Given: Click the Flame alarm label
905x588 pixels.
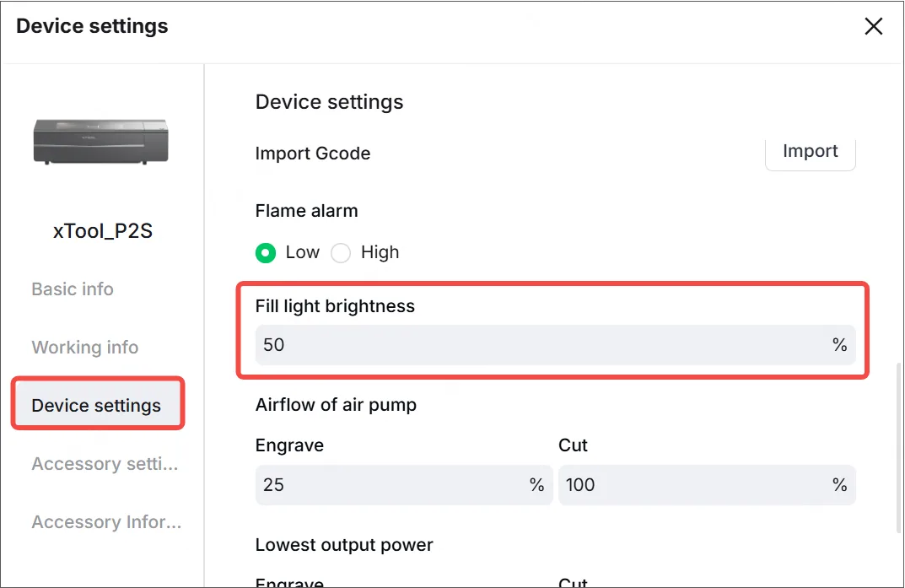Looking at the screenshot, I should click(x=306, y=211).
